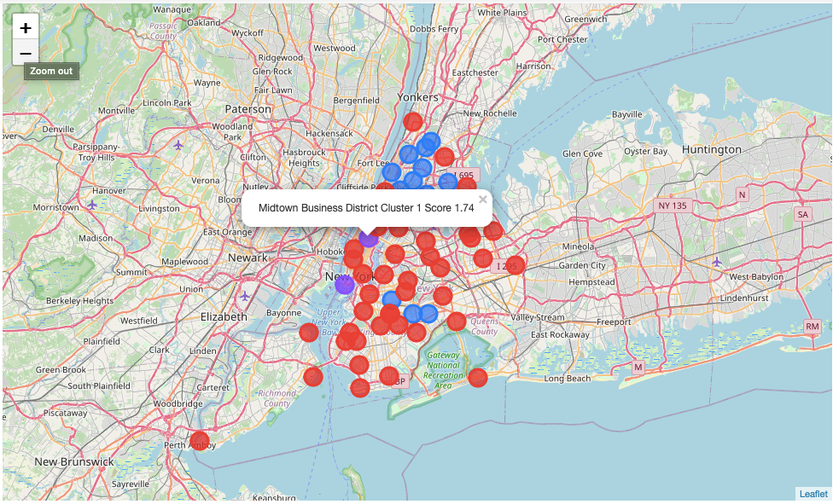Viewport: 833px width, 504px height.
Task: Click the Zoom out tooltip label
Action: point(50,71)
